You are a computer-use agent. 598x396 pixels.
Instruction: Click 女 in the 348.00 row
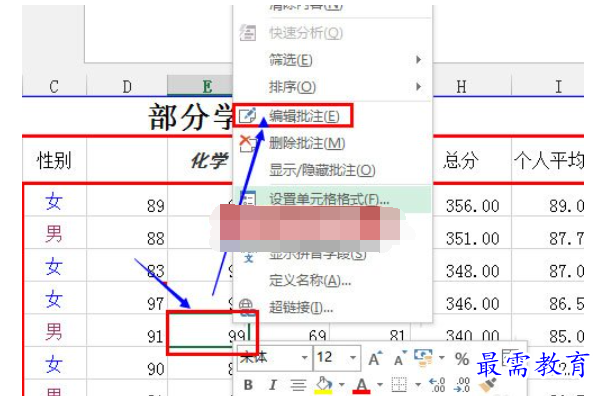pos(54,266)
